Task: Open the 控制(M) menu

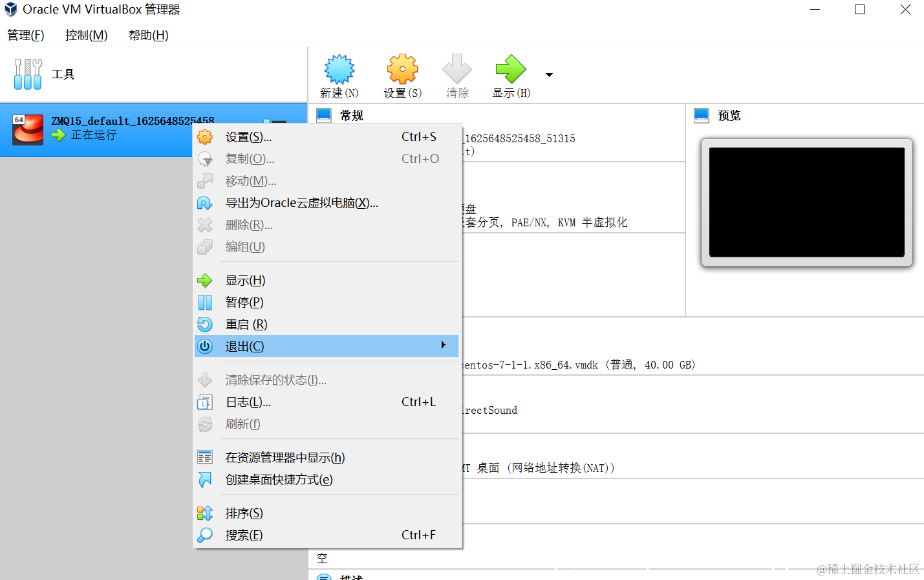Action: tap(87, 35)
